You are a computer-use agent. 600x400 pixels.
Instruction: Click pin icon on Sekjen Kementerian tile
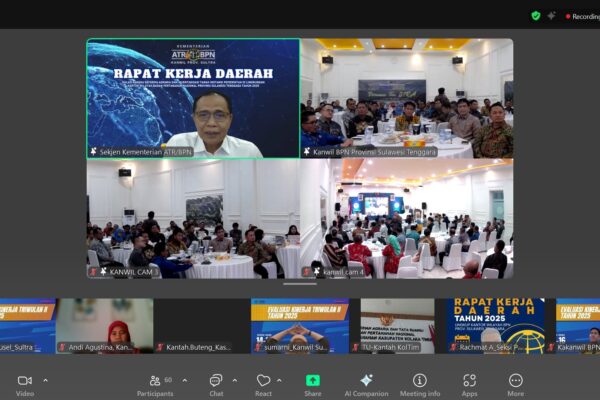point(93,152)
